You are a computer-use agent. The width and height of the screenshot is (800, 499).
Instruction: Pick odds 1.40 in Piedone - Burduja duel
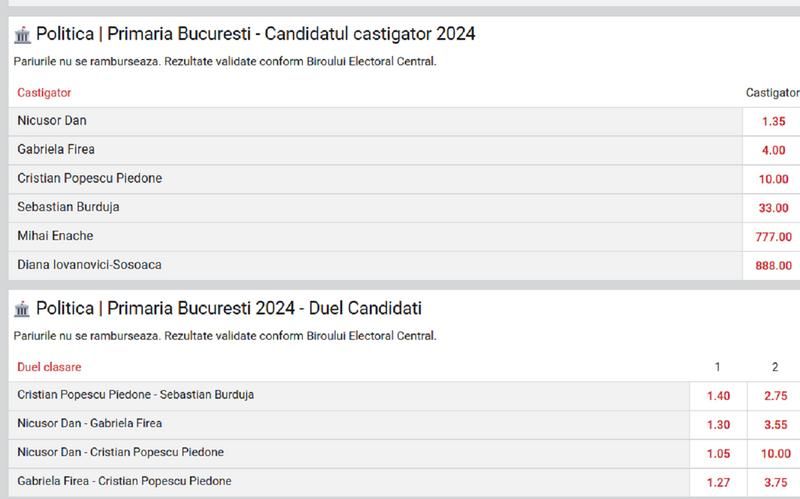coord(718,396)
